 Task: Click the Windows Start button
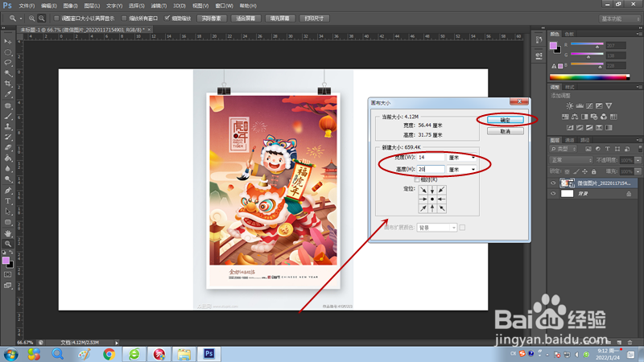click(x=10, y=354)
